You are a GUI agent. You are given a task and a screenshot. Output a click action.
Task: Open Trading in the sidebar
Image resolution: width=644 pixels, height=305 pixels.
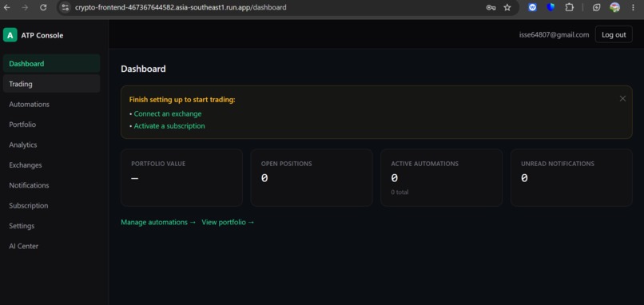(x=51, y=84)
